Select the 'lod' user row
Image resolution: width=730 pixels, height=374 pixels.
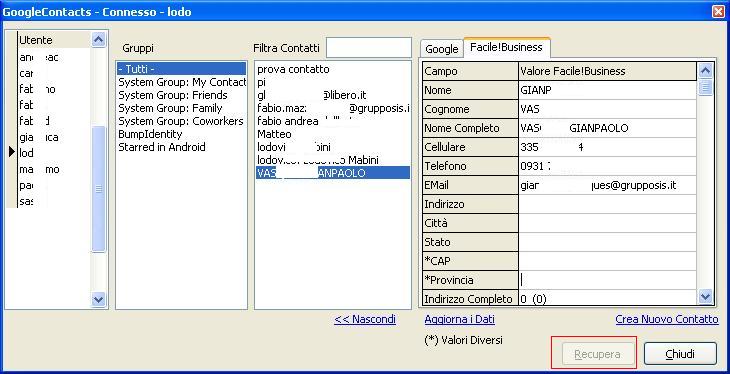point(54,153)
